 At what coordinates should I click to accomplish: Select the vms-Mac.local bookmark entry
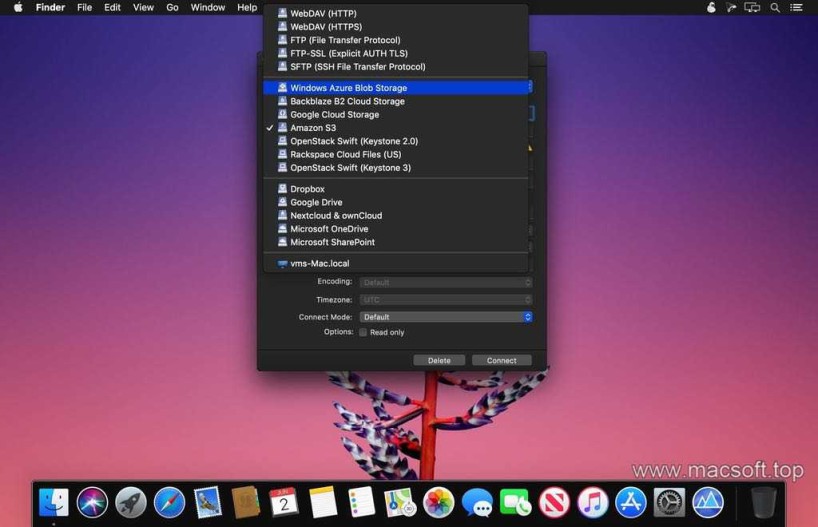[x=319, y=264]
